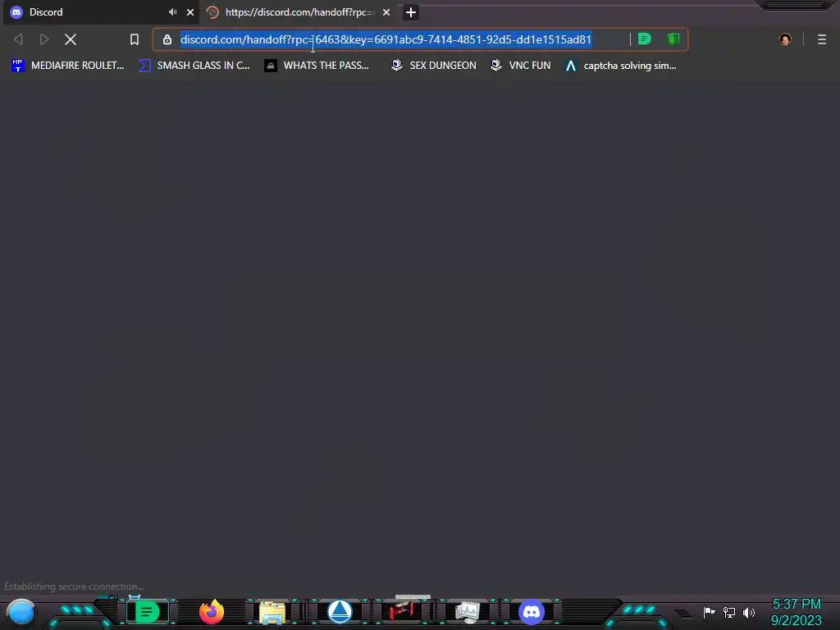840x630 pixels.
Task: Close the discord.com/handoff tab
Action: point(386,11)
